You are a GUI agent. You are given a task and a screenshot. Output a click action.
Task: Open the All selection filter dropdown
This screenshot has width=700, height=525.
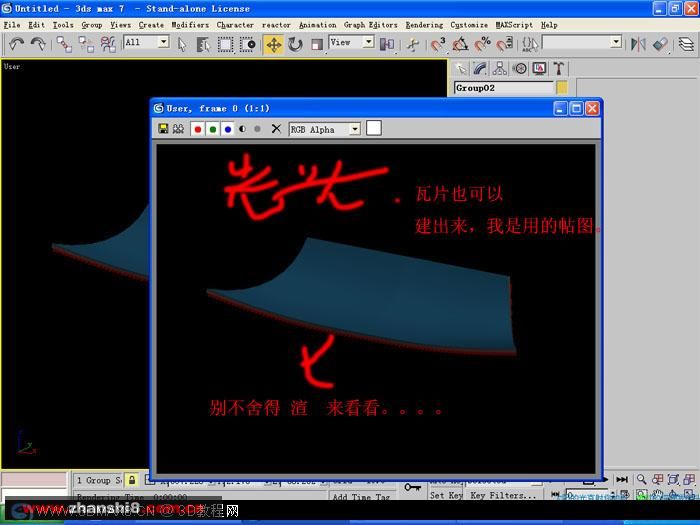(x=163, y=42)
